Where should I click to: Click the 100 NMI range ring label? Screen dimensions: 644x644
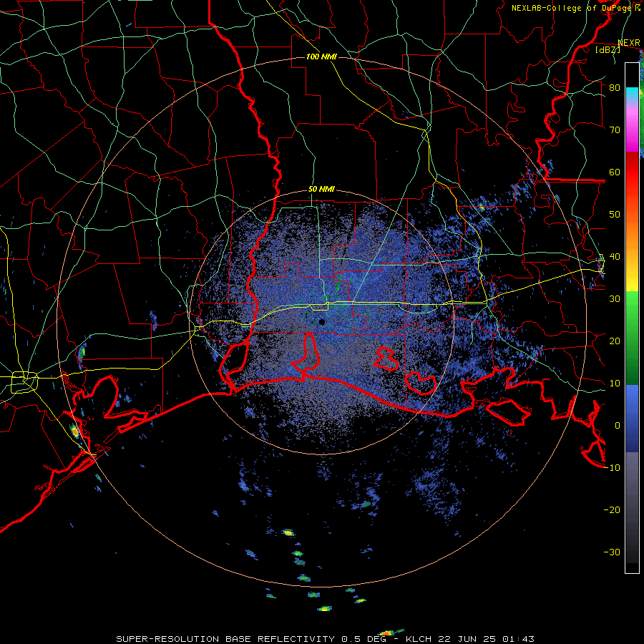(321, 57)
